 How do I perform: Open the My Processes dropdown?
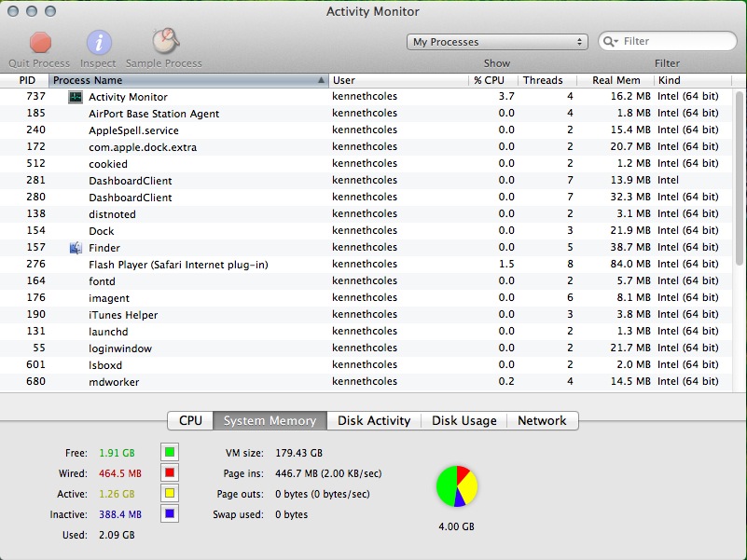point(497,42)
